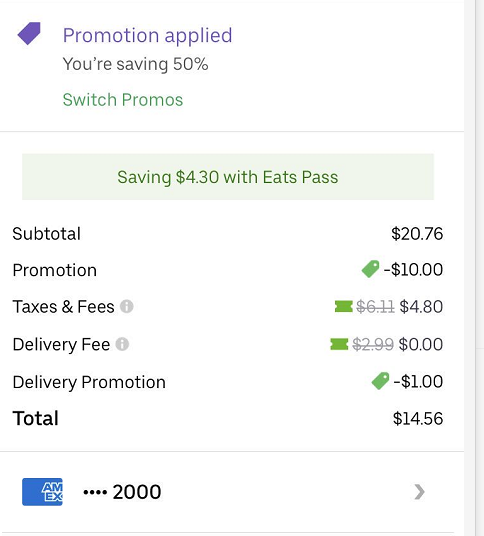Click You're saving 50% text

(x=136, y=64)
